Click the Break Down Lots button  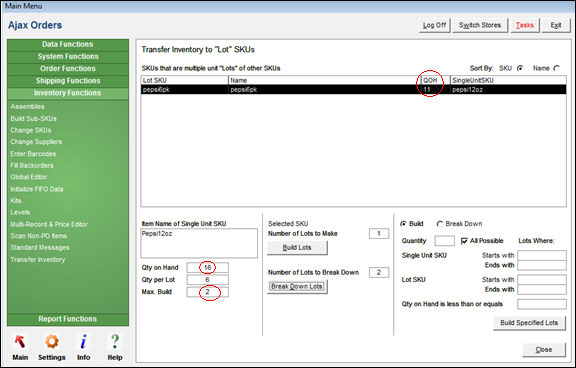tap(297, 286)
